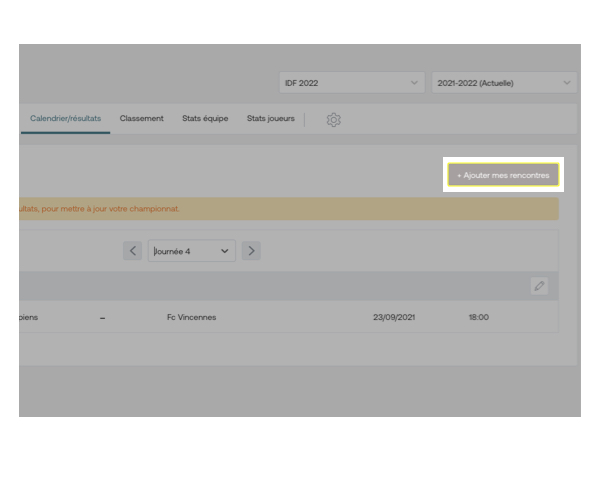This screenshot has width=600, height=500.
Task: Expand the Journée 4 selector
Action: pos(192,251)
